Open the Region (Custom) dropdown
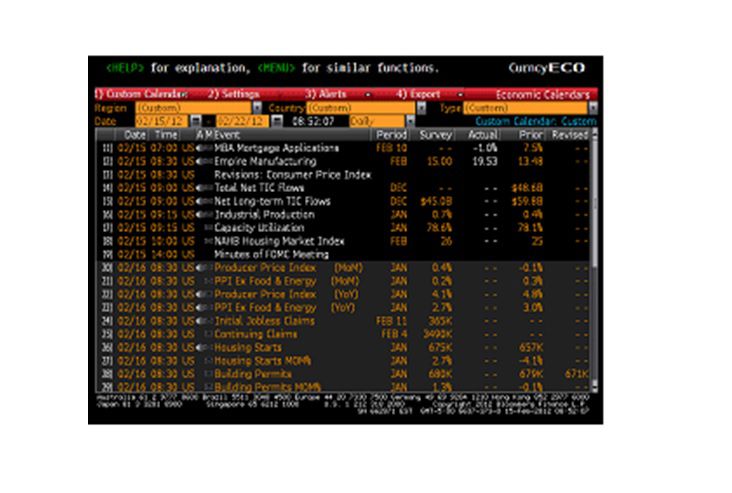 click(x=257, y=108)
